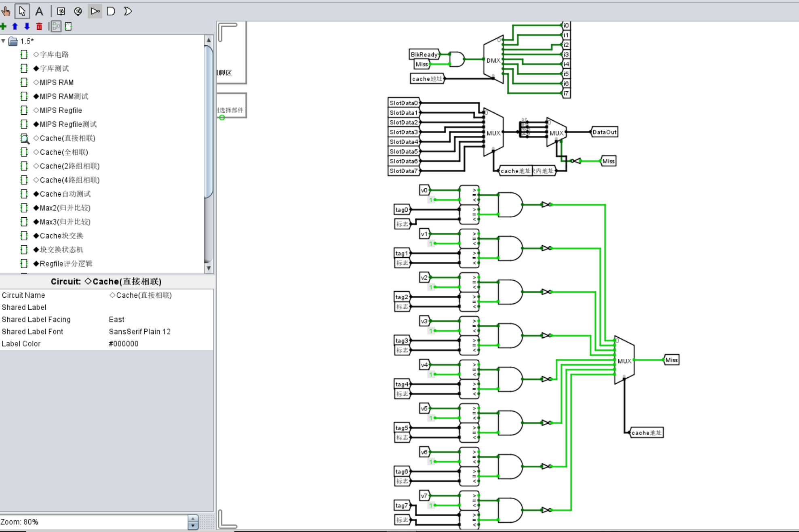Pick the output pin tool
The height and width of the screenshot is (532, 799).
coord(78,11)
